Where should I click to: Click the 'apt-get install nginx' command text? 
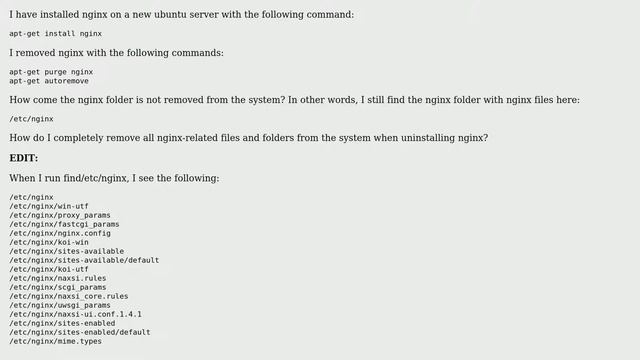click(56, 33)
